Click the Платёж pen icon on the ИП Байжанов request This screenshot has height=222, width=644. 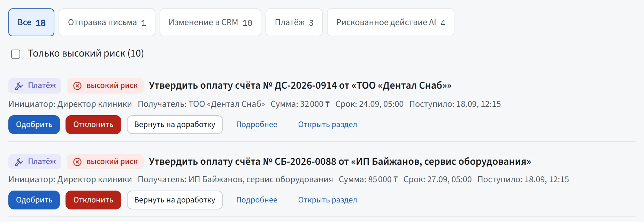click(19, 162)
